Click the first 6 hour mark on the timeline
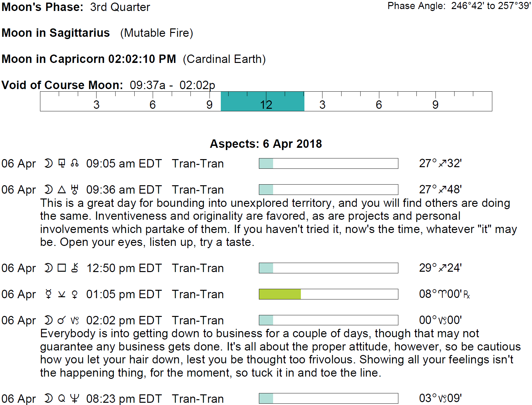This screenshot has width=532, height=405. click(x=153, y=105)
